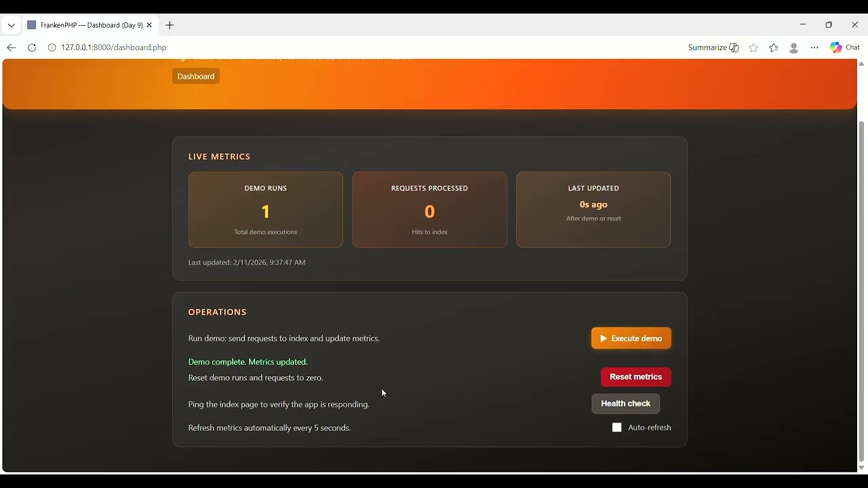
Task: Click the page vertical scrollbar thumb
Action: point(861,291)
